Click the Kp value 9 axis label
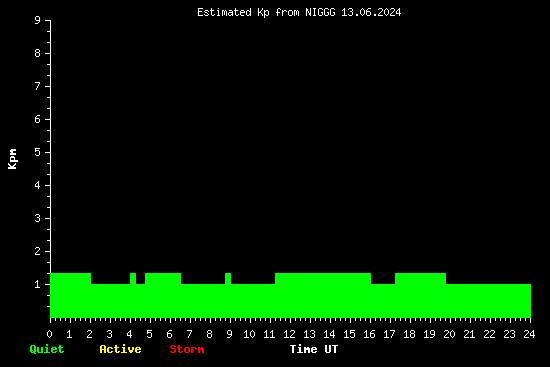The height and width of the screenshot is (367, 550). pos(38,21)
